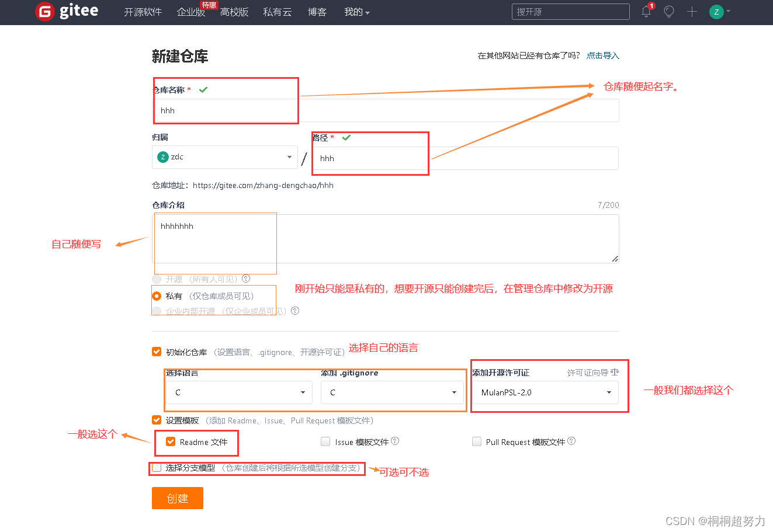Image resolution: width=773 pixels, height=532 pixels.
Task: Click the Gitee logo
Action: click(x=67, y=12)
